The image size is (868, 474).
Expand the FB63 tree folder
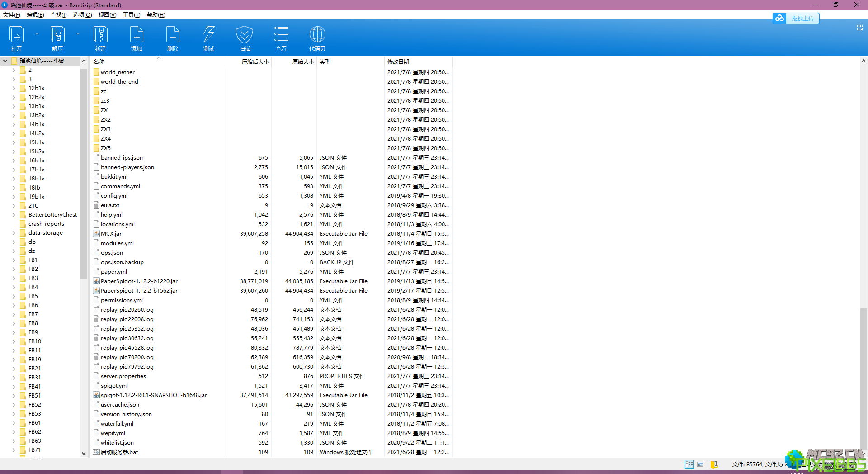point(14,441)
